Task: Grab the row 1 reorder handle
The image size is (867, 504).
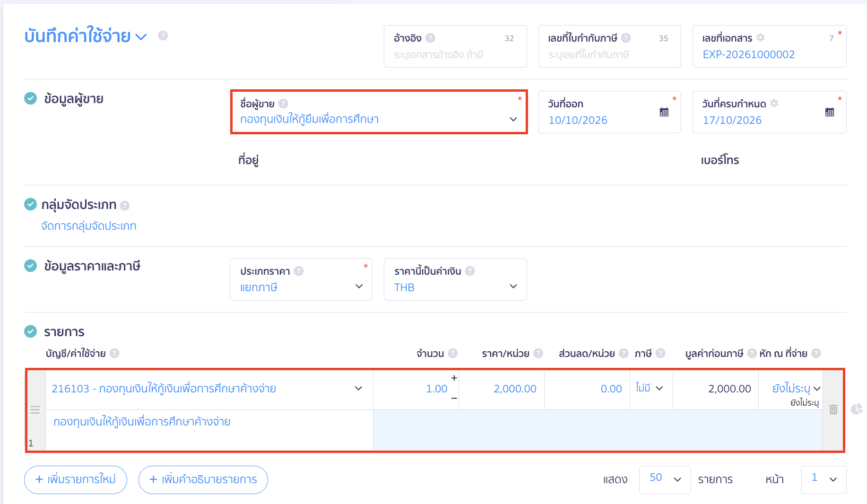Action: (35, 410)
